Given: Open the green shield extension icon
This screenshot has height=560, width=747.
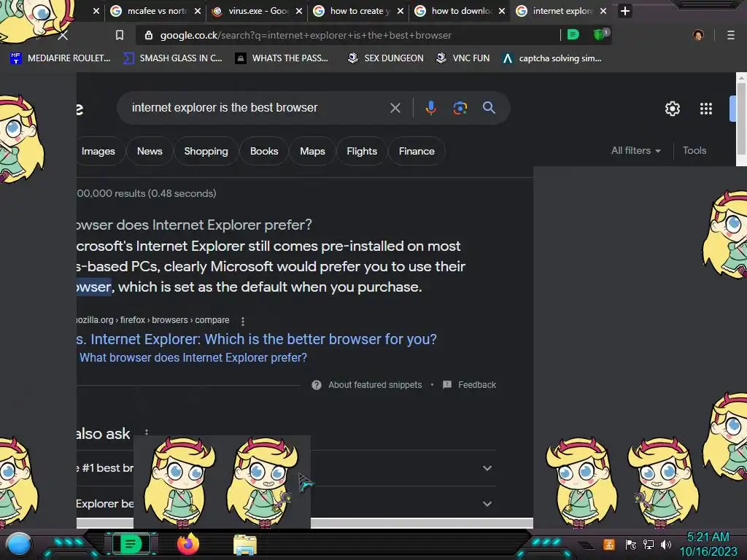Looking at the screenshot, I should tap(600, 34).
